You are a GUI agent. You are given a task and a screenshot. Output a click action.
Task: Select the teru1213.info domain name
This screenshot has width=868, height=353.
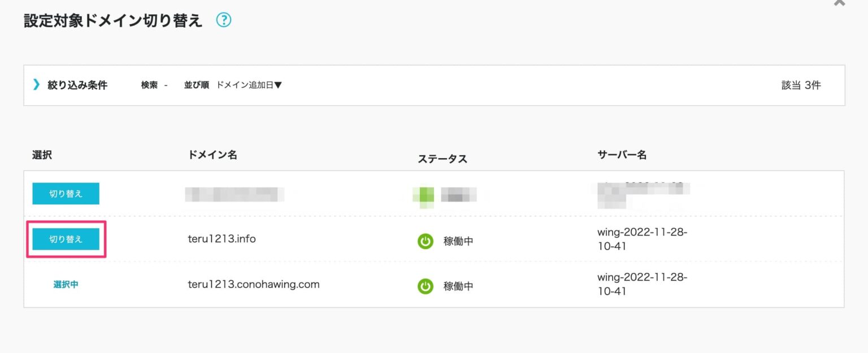coord(222,239)
